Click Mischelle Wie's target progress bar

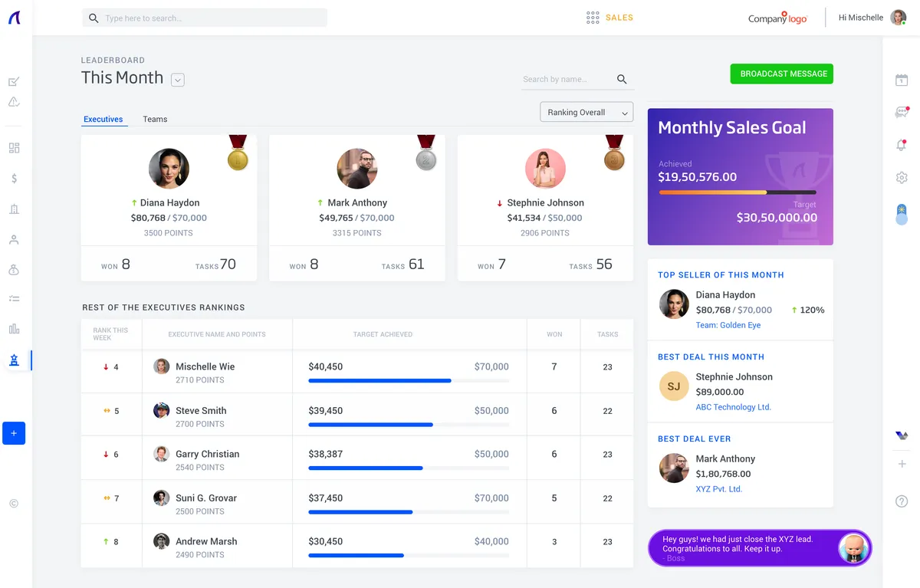tap(409, 380)
